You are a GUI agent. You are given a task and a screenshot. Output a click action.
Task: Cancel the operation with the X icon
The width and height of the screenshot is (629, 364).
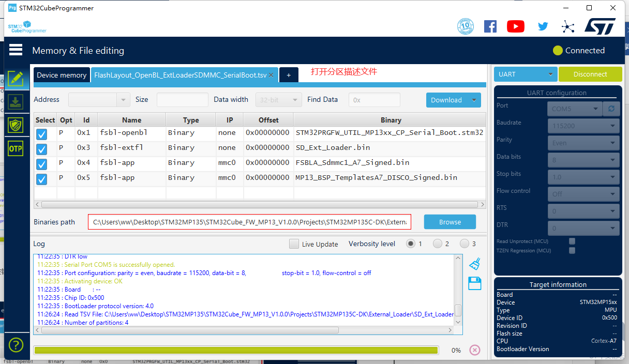click(x=475, y=350)
